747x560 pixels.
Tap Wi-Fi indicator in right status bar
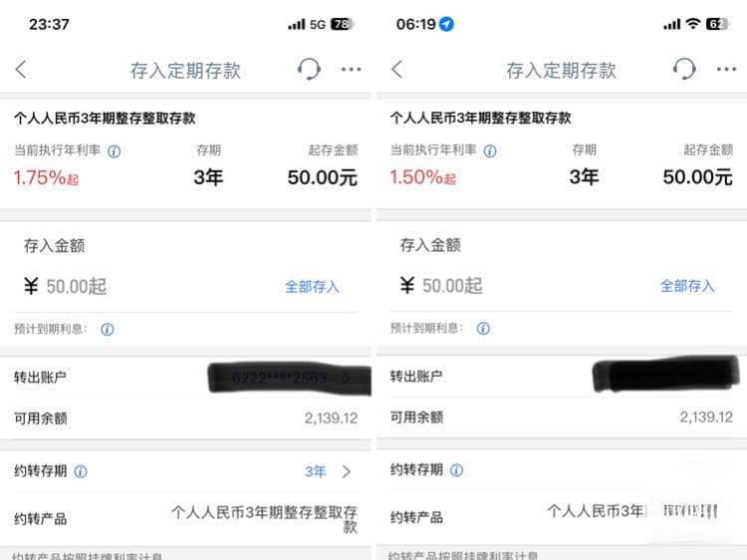[693, 24]
